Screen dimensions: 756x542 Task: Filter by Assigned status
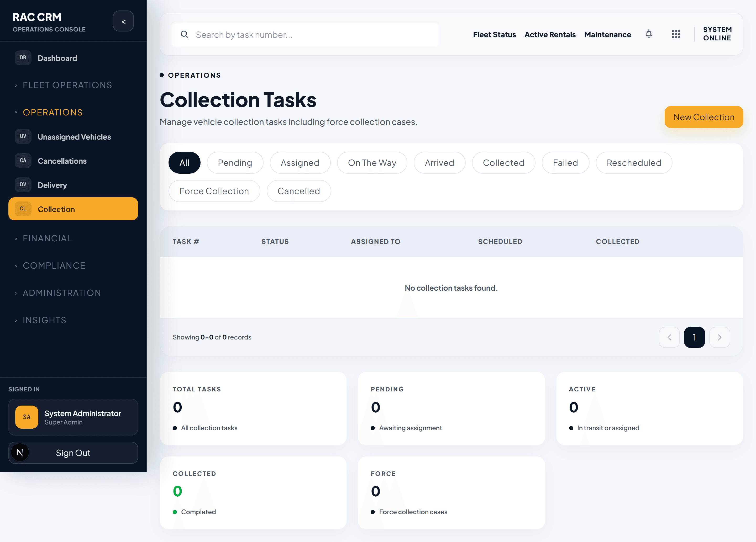coord(300,163)
